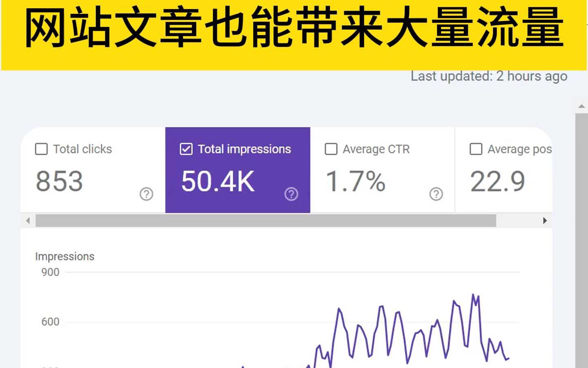The width and height of the screenshot is (588, 368).
Task: Select the 22.9 average position value
Action: [498, 181]
